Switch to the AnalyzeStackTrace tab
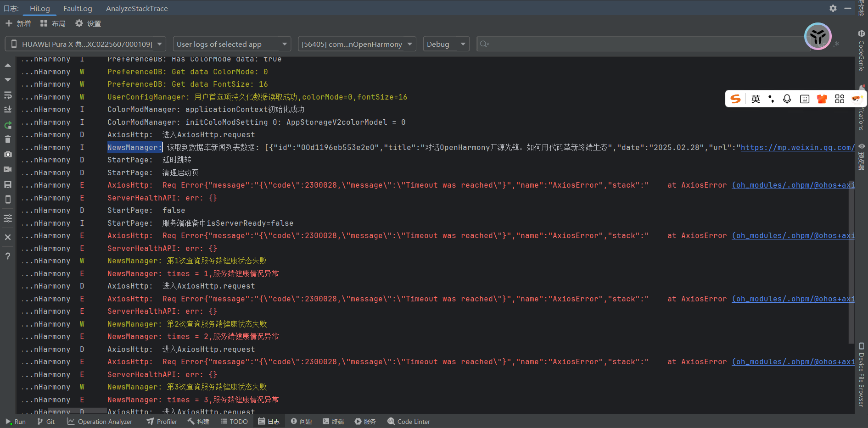 (x=137, y=8)
